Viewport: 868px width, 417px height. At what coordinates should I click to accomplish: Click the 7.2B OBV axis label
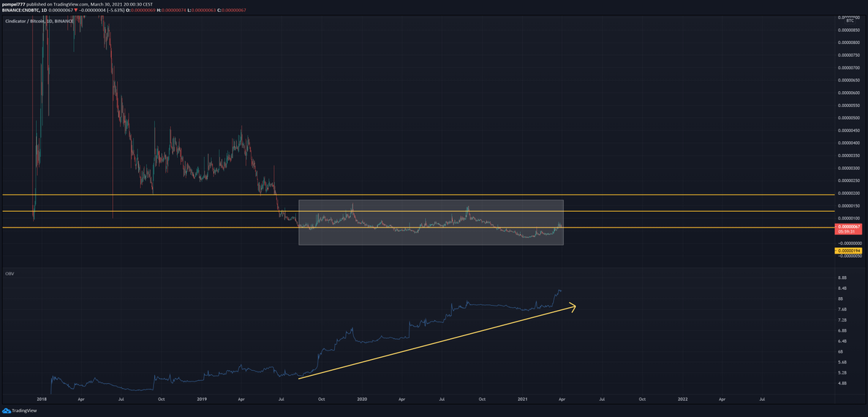841,319
